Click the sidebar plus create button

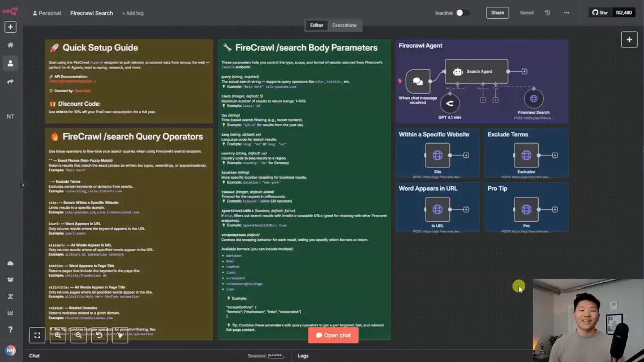[x=10, y=27]
